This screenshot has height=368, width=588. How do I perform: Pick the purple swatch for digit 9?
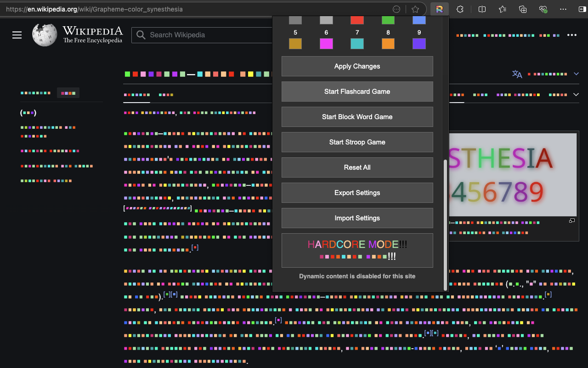[419, 44]
